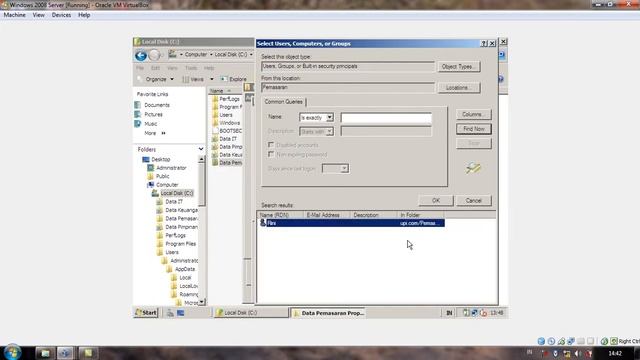Open Explorer's greyed File menu
This screenshot has width=640, height=360.
(x=140, y=68)
